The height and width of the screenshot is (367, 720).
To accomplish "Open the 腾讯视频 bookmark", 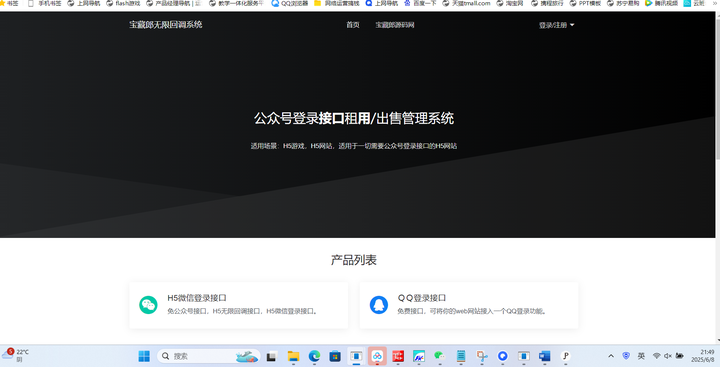I will pyautogui.click(x=661, y=3).
